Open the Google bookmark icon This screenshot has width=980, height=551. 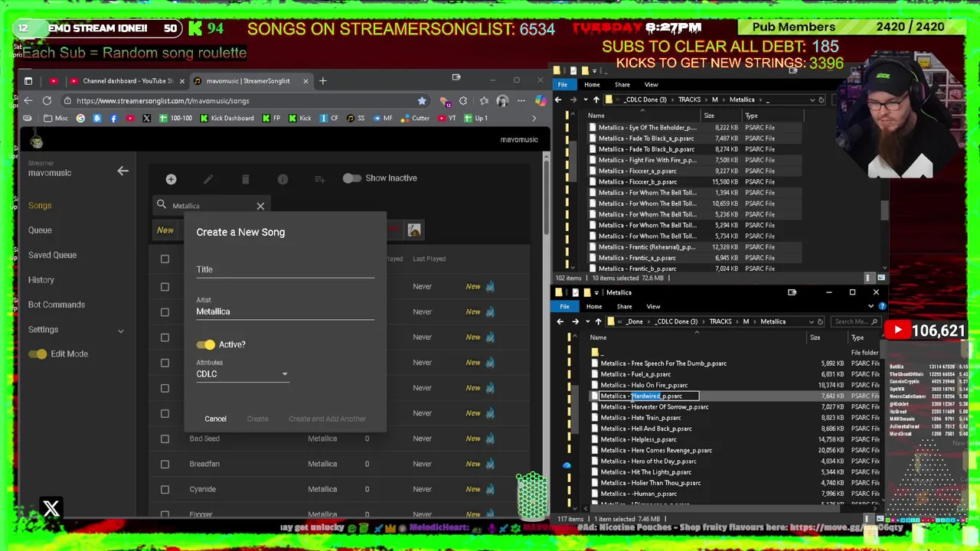pyautogui.click(x=80, y=118)
